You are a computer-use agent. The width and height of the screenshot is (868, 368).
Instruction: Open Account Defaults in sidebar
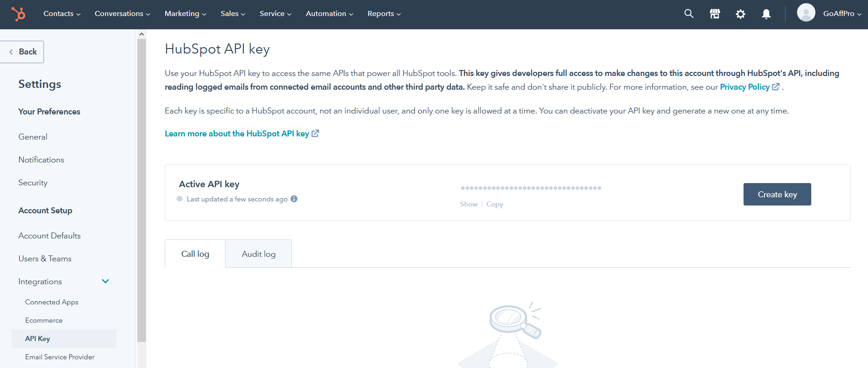tap(49, 236)
